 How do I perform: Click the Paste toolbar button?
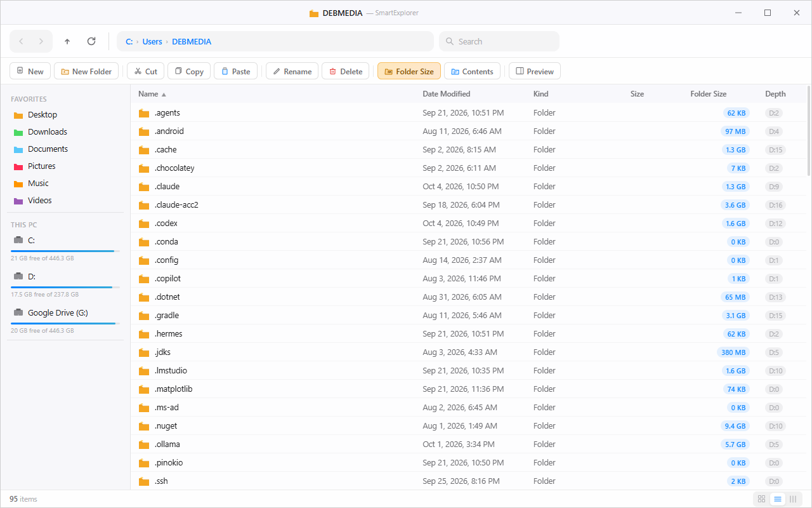point(236,71)
